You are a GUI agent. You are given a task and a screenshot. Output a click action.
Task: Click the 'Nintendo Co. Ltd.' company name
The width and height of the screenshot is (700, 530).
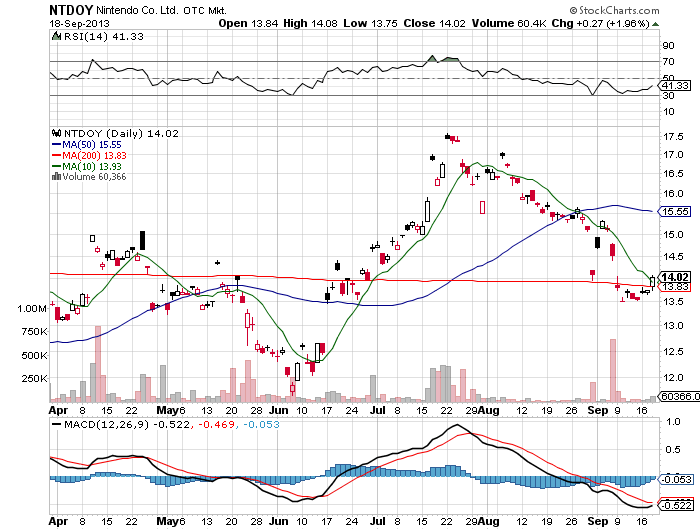point(138,10)
